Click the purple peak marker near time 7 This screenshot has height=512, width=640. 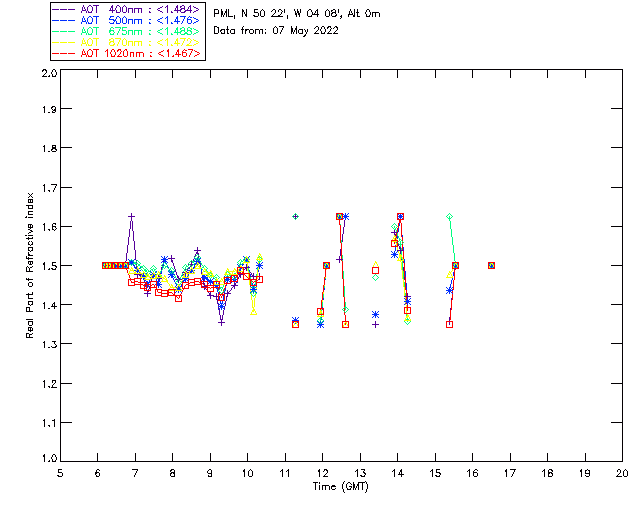coord(131,216)
